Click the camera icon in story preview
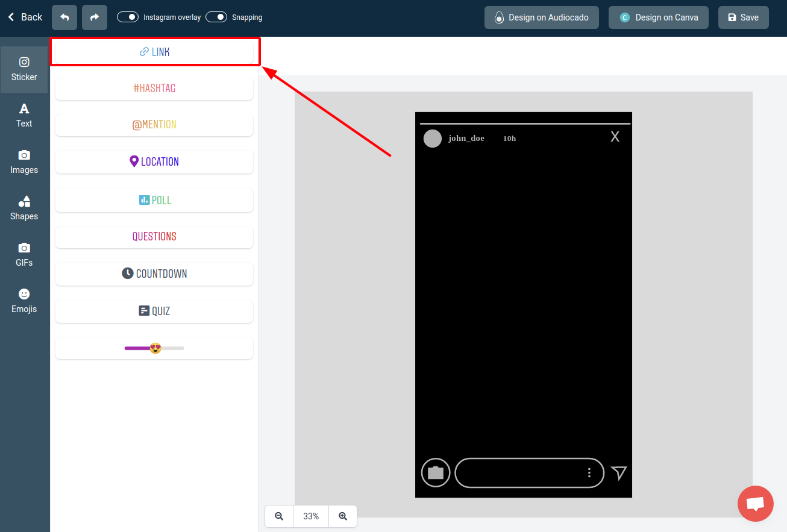This screenshot has height=532, width=787. (435, 473)
